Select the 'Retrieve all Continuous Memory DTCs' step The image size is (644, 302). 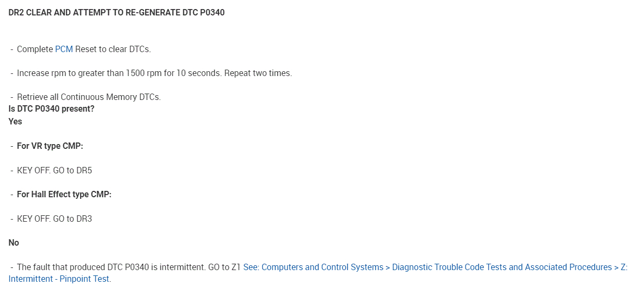click(89, 97)
